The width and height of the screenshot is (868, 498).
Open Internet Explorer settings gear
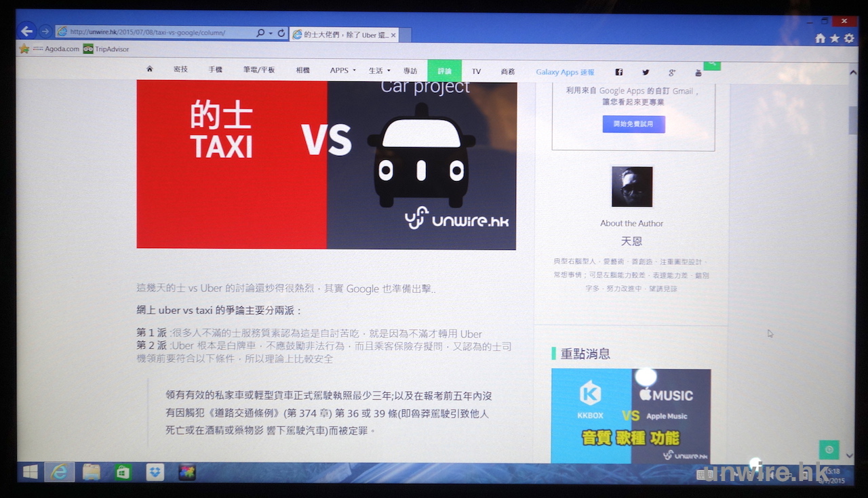click(x=849, y=39)
